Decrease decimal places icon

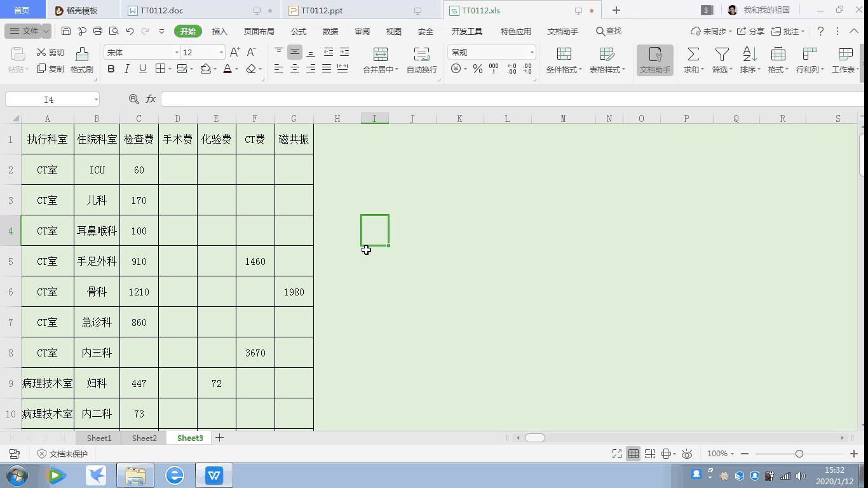pyautogui.click(x=527, y=69)
